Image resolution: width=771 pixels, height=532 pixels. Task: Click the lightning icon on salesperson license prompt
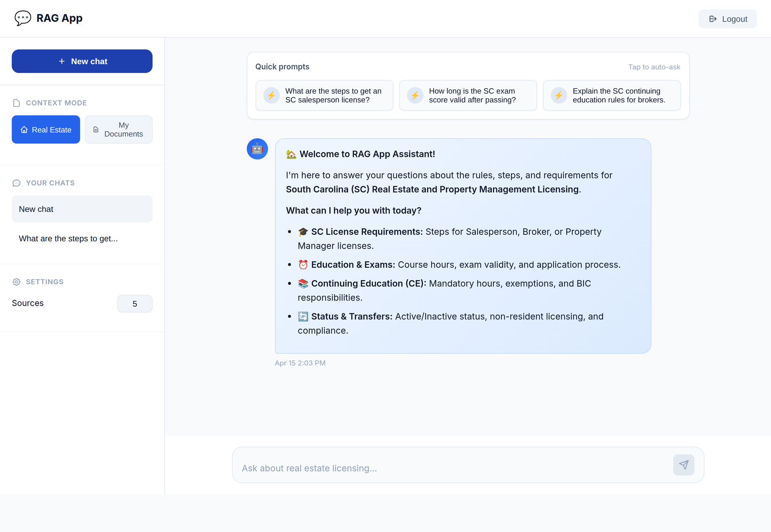coord(271,95)
